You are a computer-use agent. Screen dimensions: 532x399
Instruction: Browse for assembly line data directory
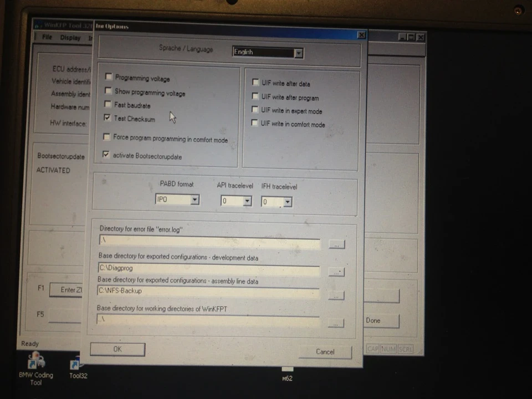click(336, 295)
